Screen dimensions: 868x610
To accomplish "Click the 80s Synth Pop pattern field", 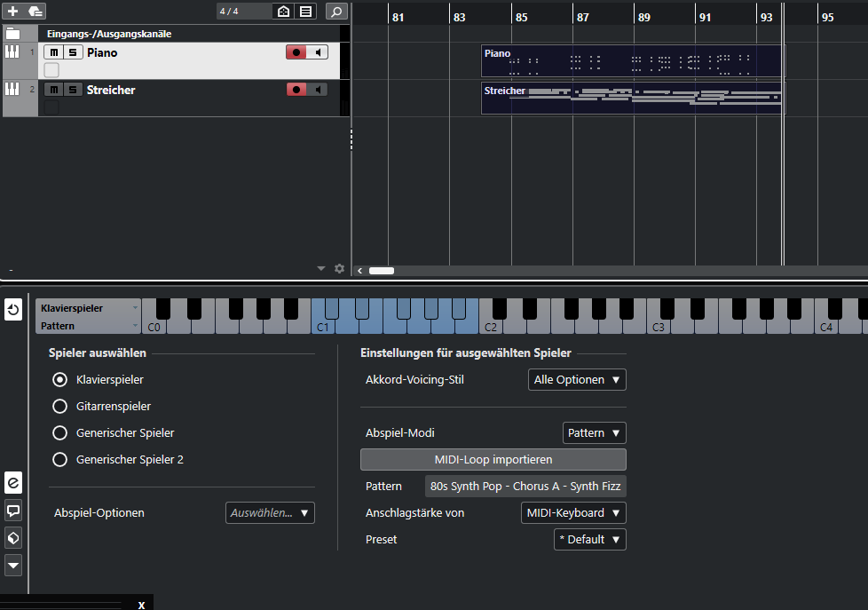I will click(x=525, y=487).
